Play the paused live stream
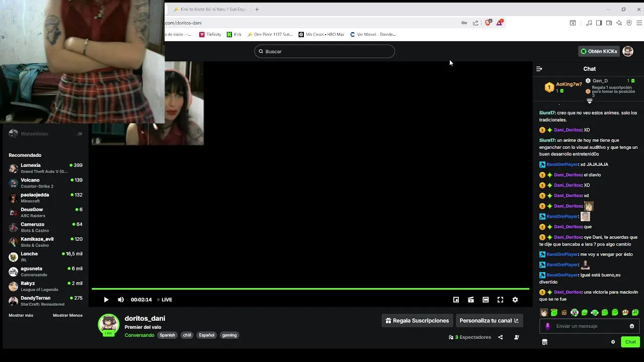This screenshot has height=362, width=644. click(x=106, y=300)
